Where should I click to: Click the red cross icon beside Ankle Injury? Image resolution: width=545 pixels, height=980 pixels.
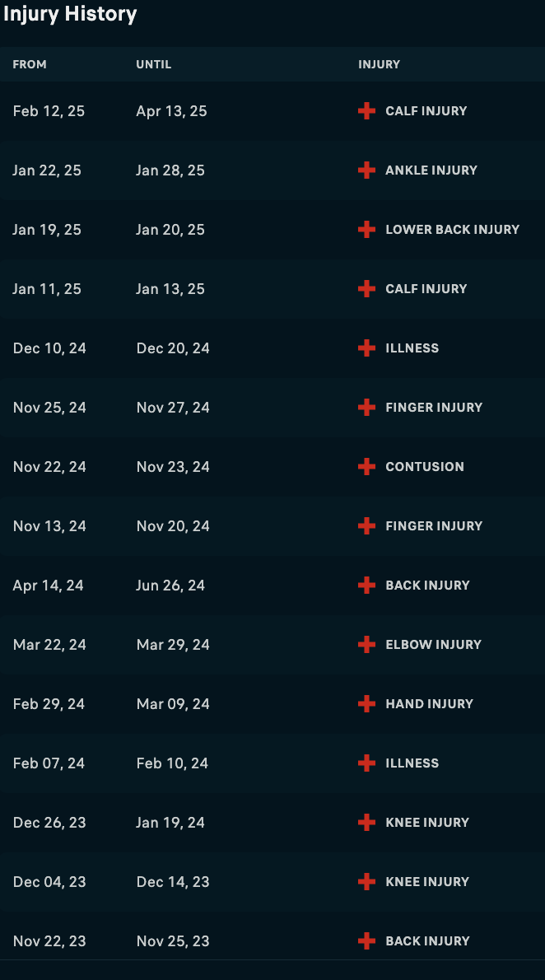(367, 170)
